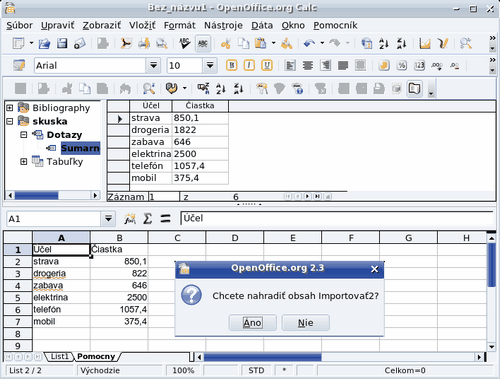Click the Add Decimal Place icon

pos(437,65)
